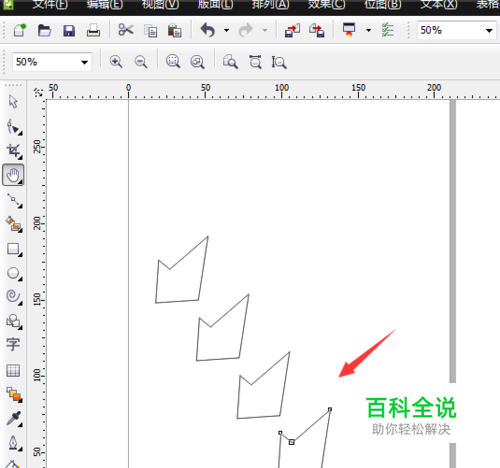The height and width of the screenshot is (468, 500).
Task: Undo the last action
Action: click(208, 30)
